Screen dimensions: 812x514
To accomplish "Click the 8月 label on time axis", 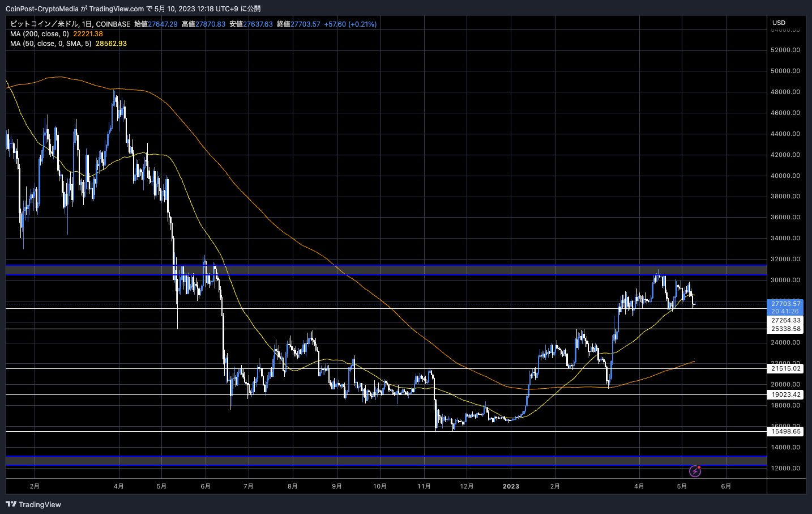I will pyautogui.click(x=292, y=486).
